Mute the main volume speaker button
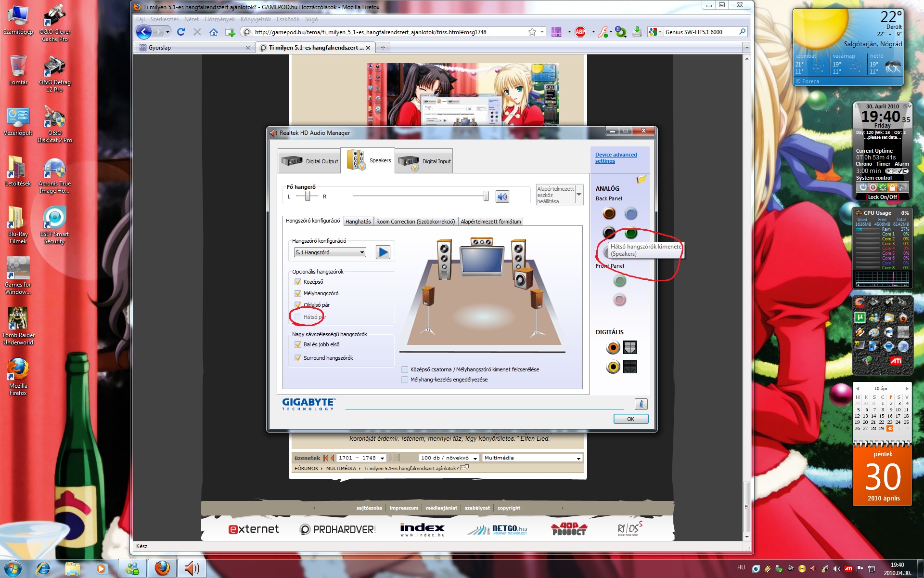This screenshot has height=578, width=924. pyautogui.click(x=502, y=197)
